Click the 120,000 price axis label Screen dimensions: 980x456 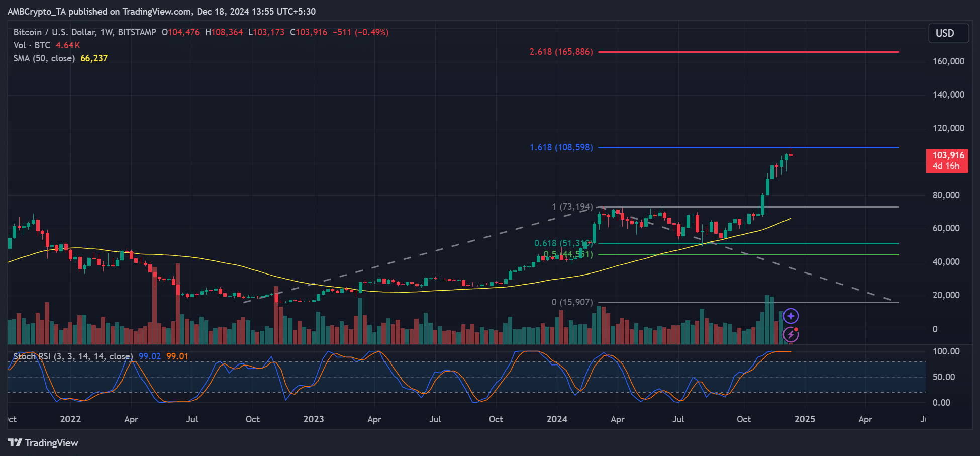[948, 128]
